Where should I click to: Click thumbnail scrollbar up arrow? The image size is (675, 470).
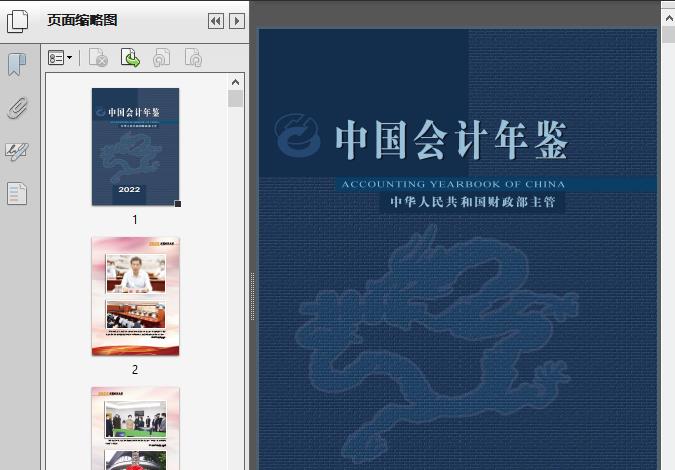pos(235,82)
